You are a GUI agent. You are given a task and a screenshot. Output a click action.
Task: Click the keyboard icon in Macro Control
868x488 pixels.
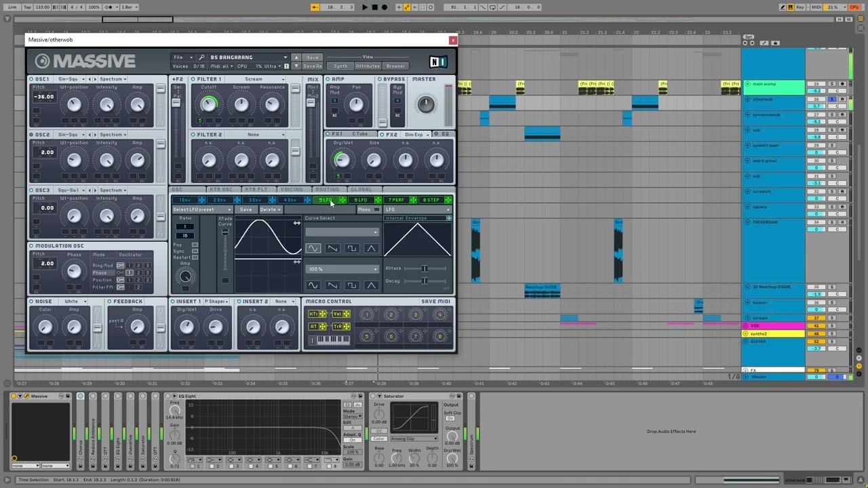click(x=334, y=340)
